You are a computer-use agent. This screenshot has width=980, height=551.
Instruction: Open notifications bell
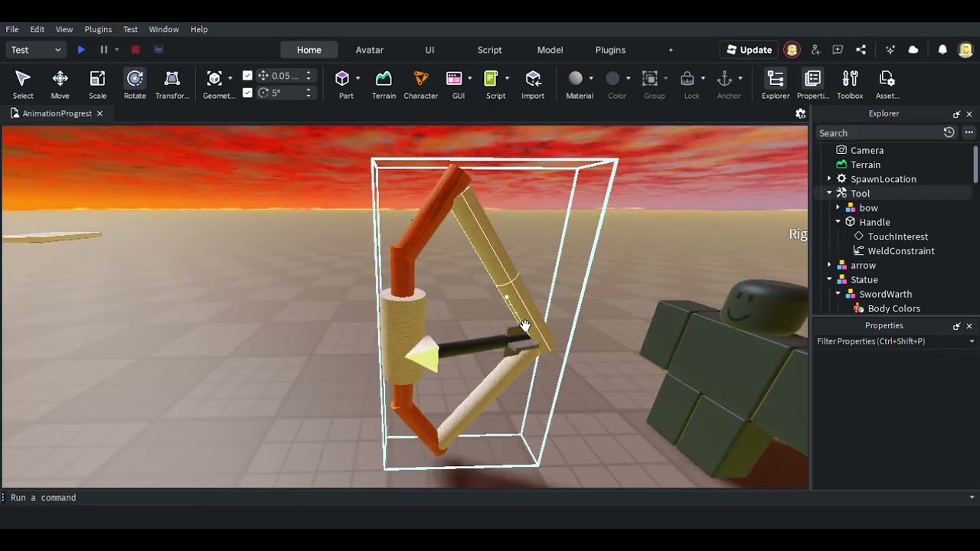tap(942, 50)
